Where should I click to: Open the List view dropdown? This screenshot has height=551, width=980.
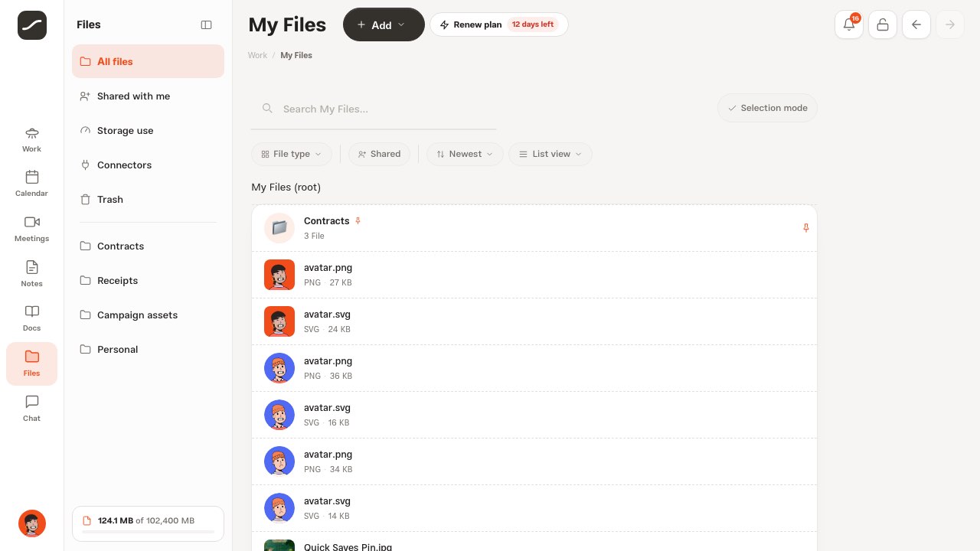[x=550, y=154]
